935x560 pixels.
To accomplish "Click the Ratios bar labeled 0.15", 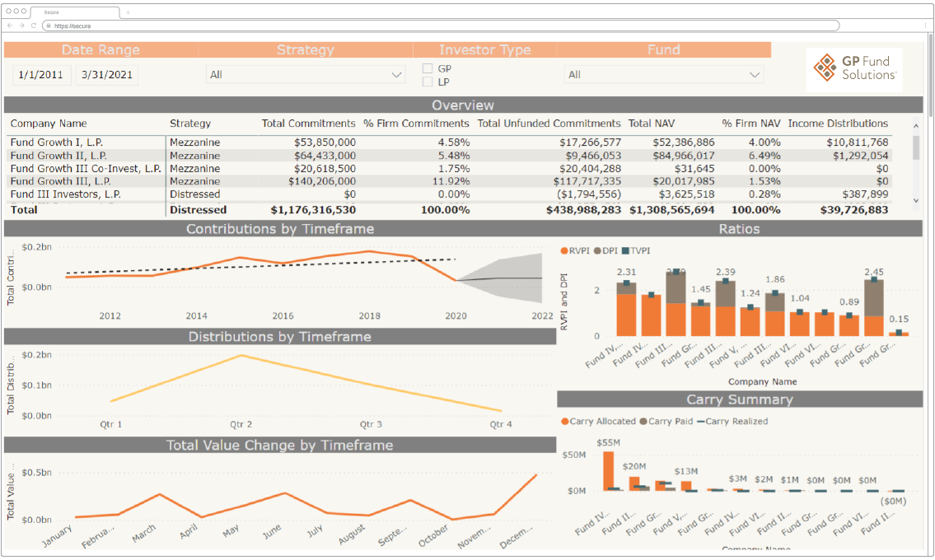I will click(x=899, y=334).
